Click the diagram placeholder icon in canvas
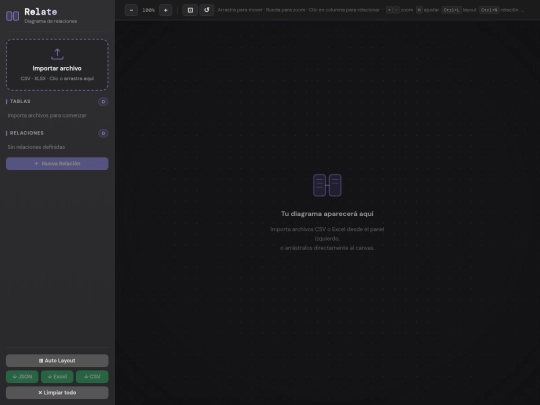540x405 pixels. [x=327, y=185]
